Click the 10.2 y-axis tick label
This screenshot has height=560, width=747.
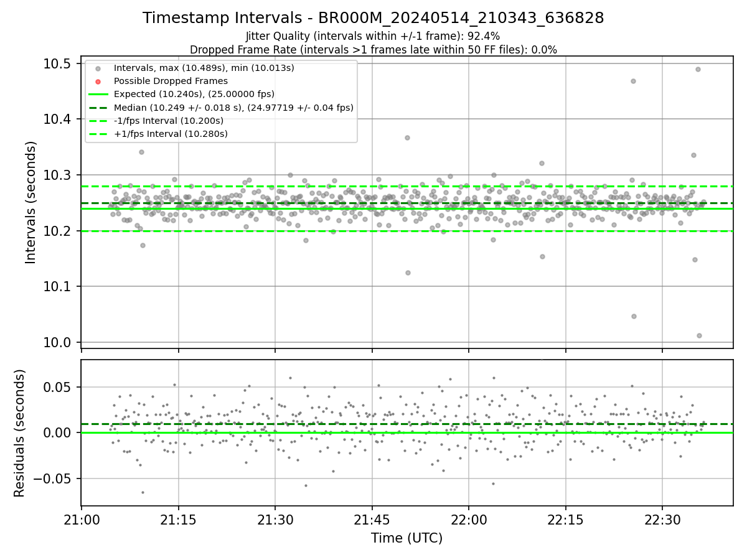57,231
